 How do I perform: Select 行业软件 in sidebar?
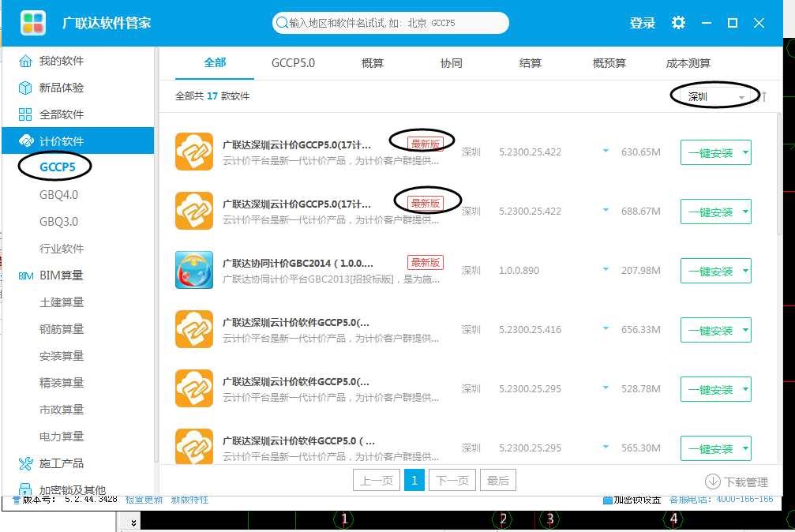[x=62, y=249]
